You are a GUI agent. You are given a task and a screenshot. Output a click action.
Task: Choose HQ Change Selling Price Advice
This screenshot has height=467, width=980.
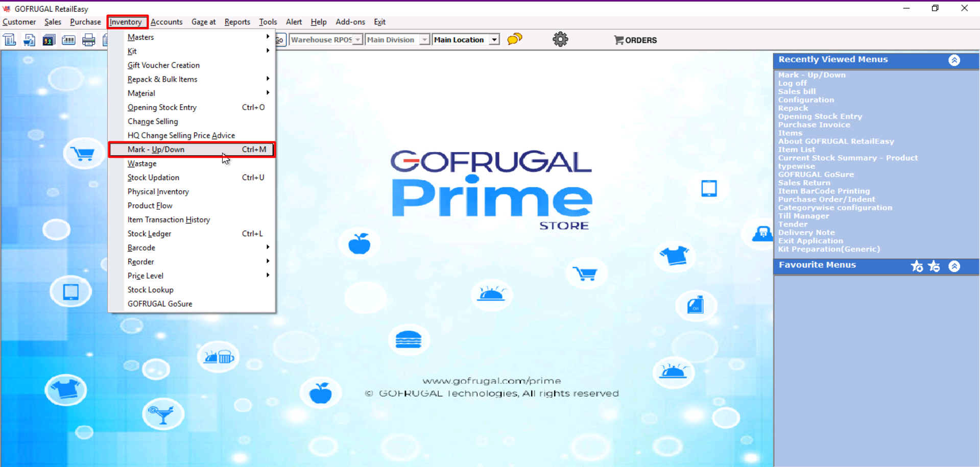(192, 135)
